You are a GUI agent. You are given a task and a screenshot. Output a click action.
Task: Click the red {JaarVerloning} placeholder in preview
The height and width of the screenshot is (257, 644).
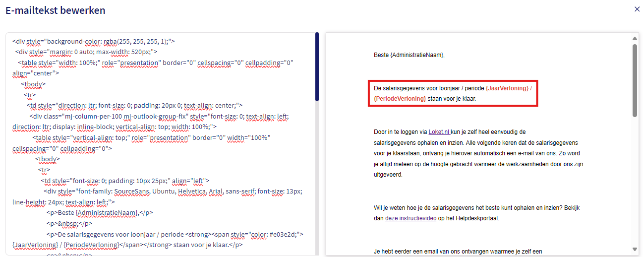[x=506, y=88]
